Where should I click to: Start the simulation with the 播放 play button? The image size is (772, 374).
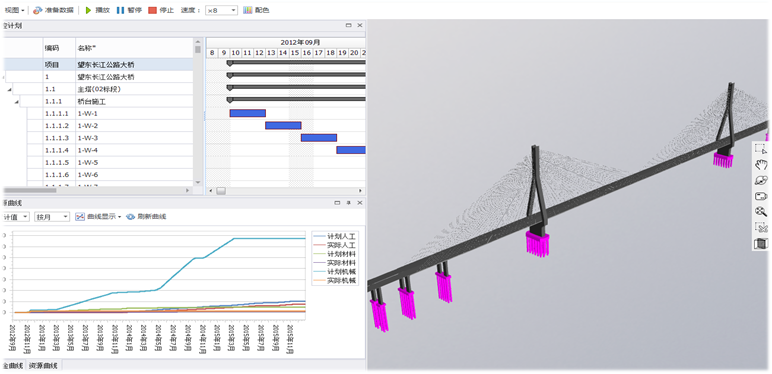coord(97,10)
